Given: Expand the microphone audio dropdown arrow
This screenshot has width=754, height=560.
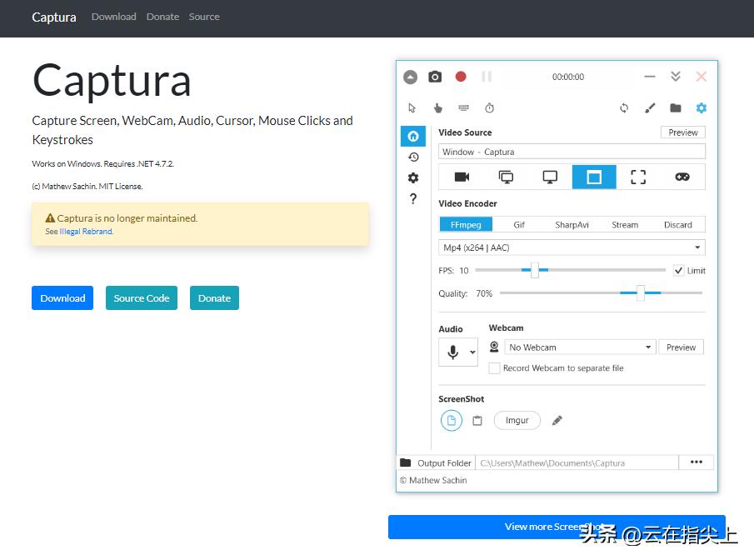Looking at the screenshot, I should [x=473, y=352].
